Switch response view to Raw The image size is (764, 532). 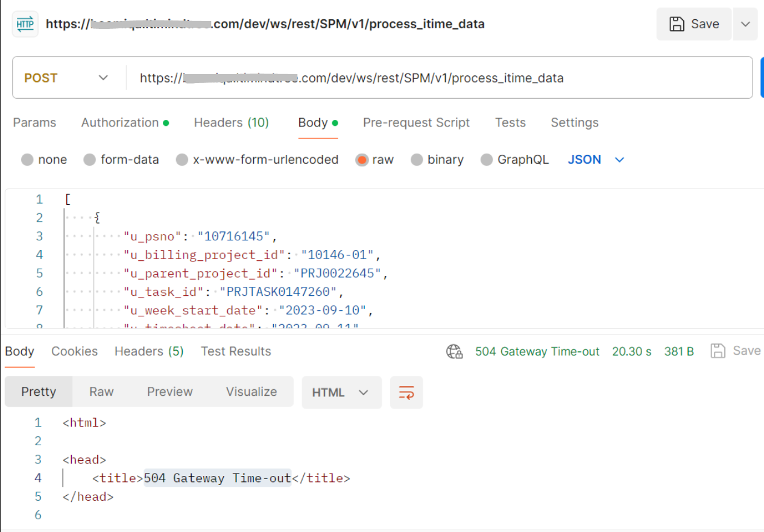pos(101,392)
